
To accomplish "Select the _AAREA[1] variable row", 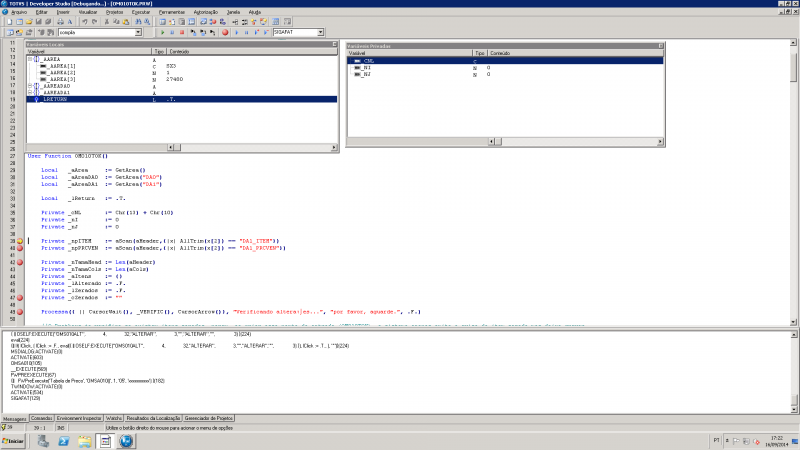I will pyautogui.click(x=182, y=66).
